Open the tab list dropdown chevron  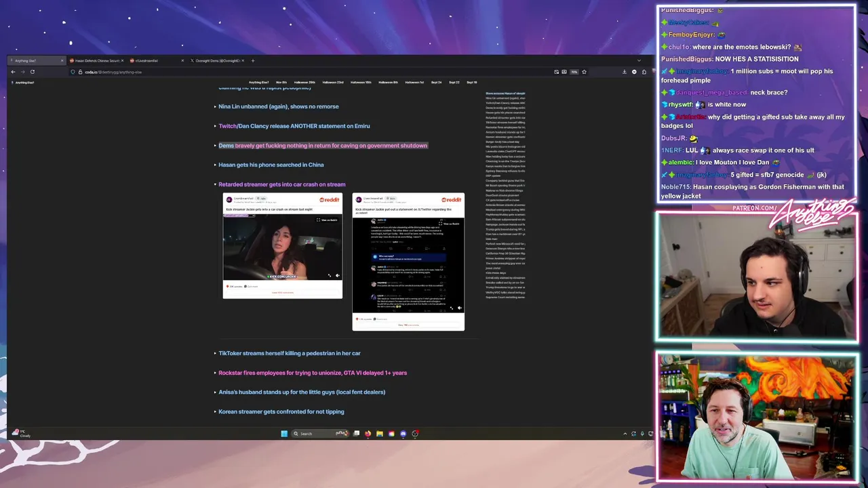coord(638,61)
